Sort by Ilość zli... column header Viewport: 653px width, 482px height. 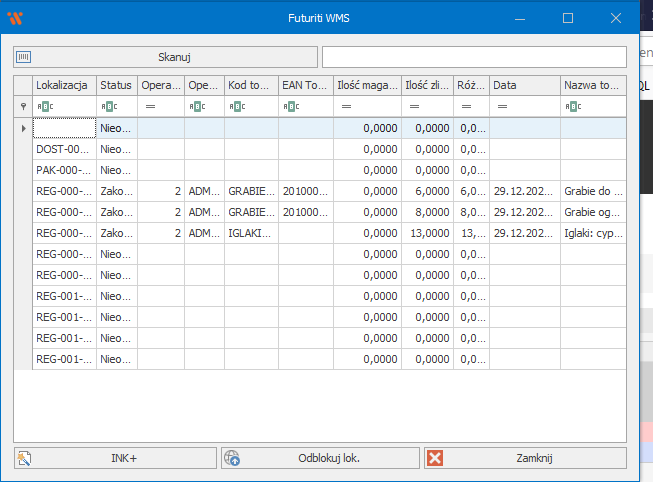click(428, 85)
